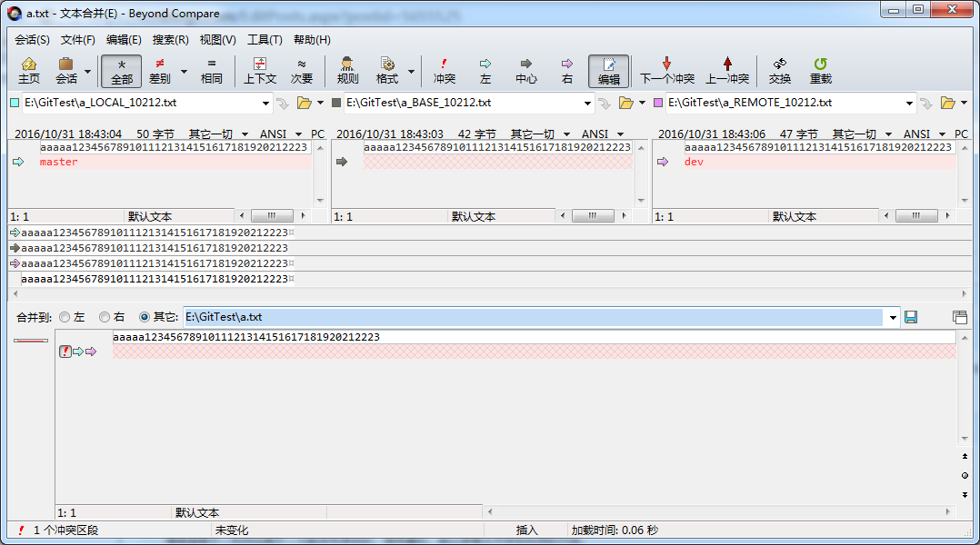980x545 pixels.
Task: Click the 重载 reload toolbar icon
Action: point(820,70)
